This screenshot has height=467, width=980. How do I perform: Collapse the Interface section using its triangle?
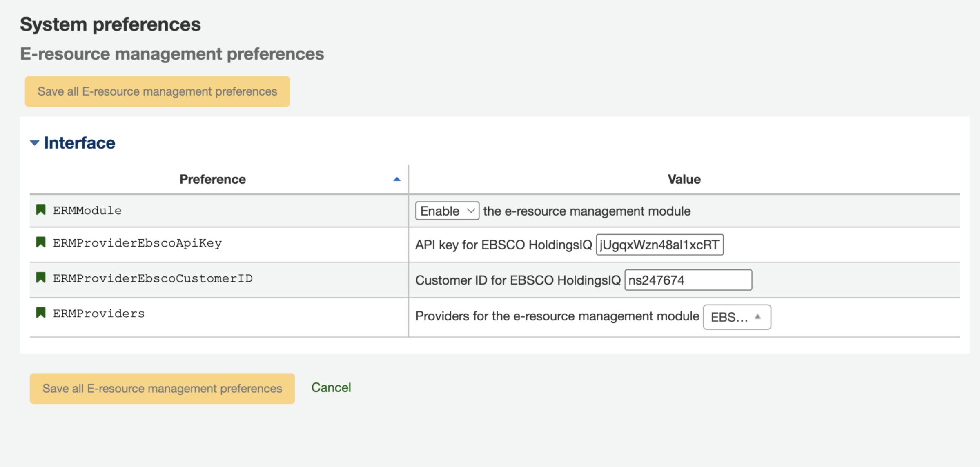[35, 143]
